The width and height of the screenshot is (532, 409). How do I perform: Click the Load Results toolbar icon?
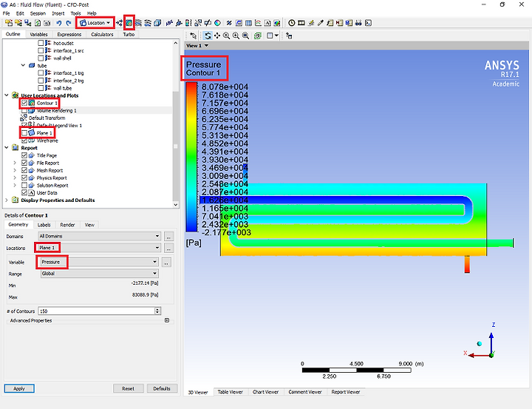point(8,23)
